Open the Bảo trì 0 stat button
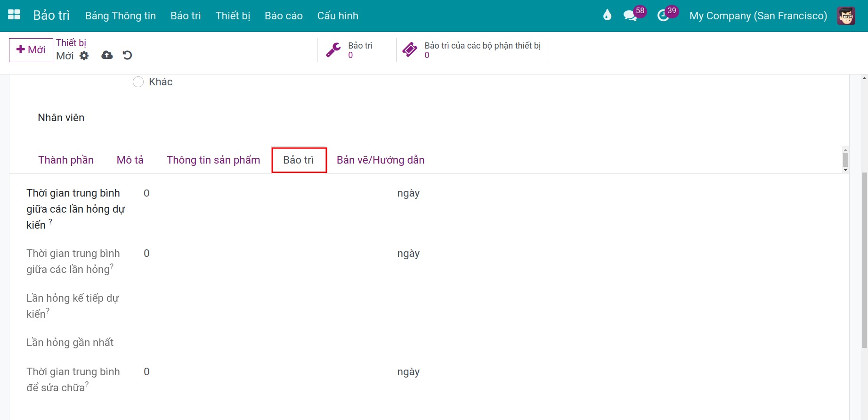 coord(357,50)
